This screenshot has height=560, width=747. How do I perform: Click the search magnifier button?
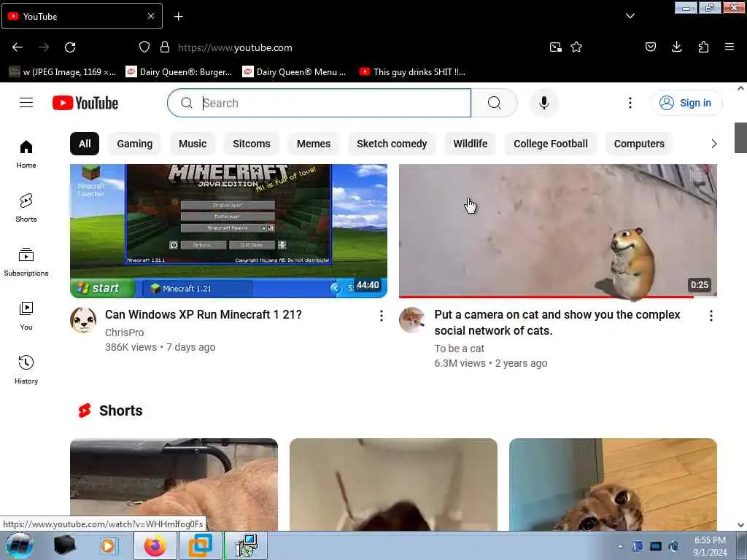point(494,103)
